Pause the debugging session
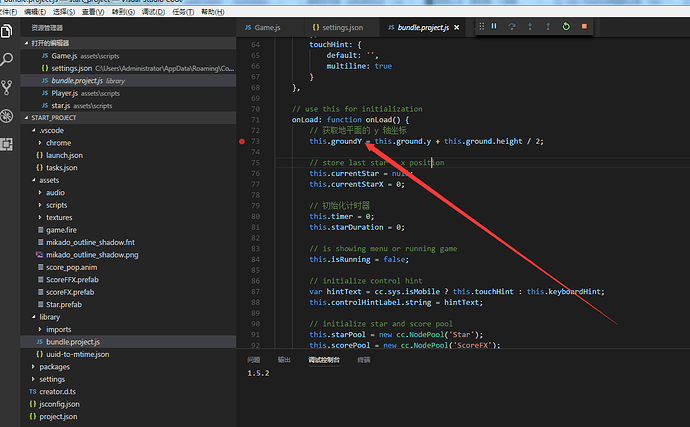The image size is (690, 427). pos(494,26)
